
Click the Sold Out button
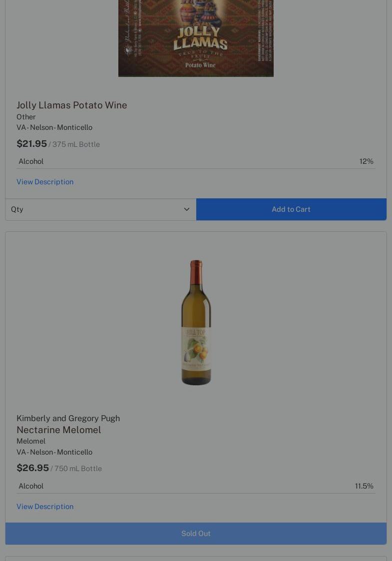(196, 534)
